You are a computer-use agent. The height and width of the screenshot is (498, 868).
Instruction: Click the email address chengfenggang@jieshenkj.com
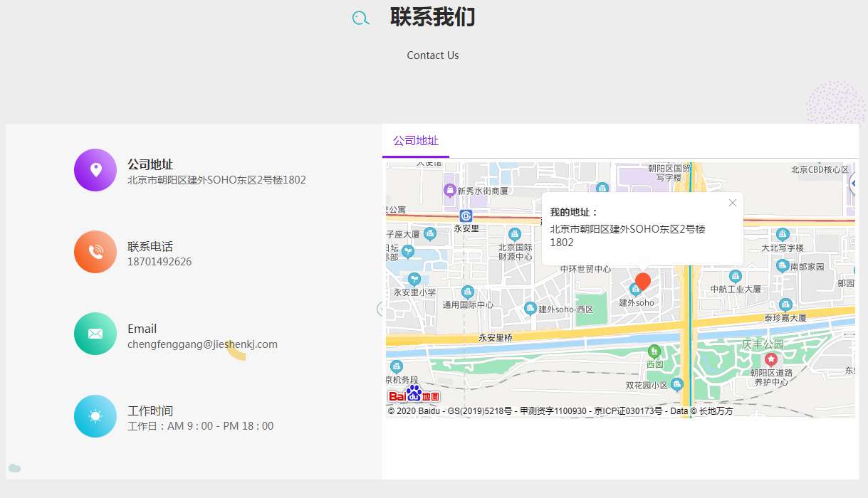pos(202,344)
